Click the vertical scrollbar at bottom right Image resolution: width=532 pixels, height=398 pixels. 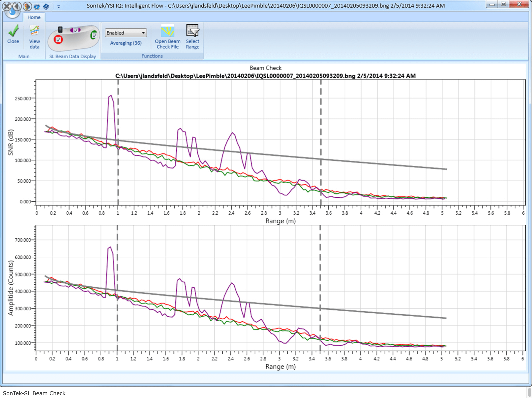click(529, 393)
